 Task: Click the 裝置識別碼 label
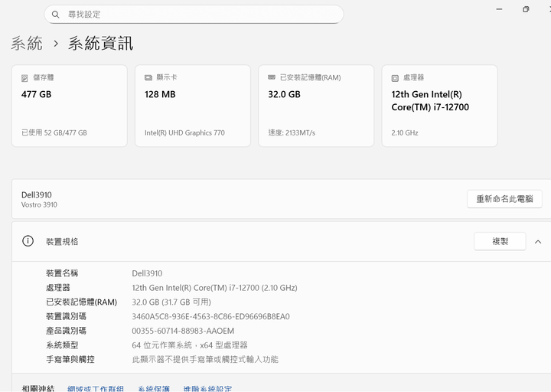(x=66, y=316)
